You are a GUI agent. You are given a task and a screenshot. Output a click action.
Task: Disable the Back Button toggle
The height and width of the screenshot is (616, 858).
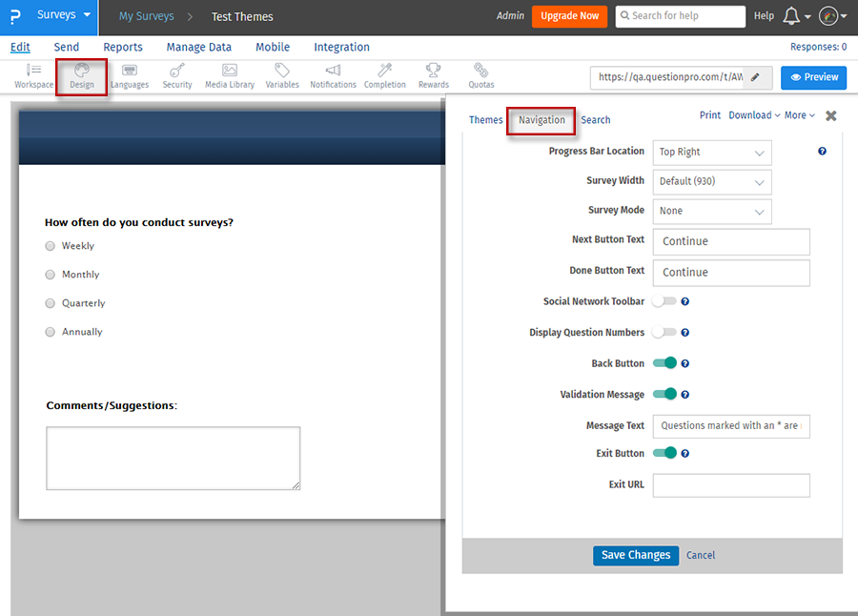click(x=666, y=362)
